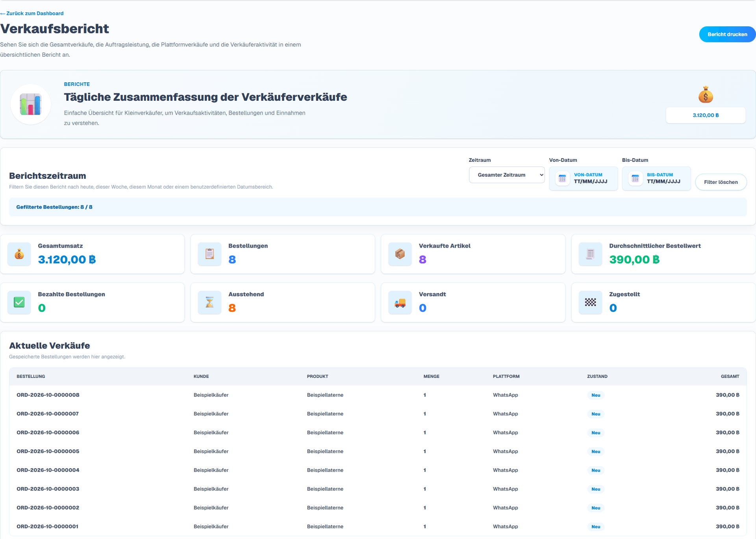The height and width of the screenshot is (539, 756).
Task: Click the bar chart report icon
Action: (31, 104)
